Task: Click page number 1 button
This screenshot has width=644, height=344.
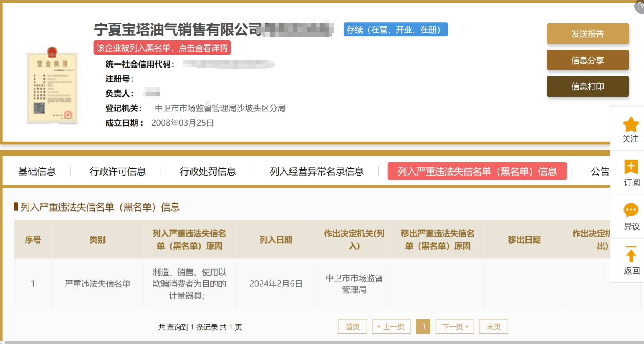Action: 423,326
